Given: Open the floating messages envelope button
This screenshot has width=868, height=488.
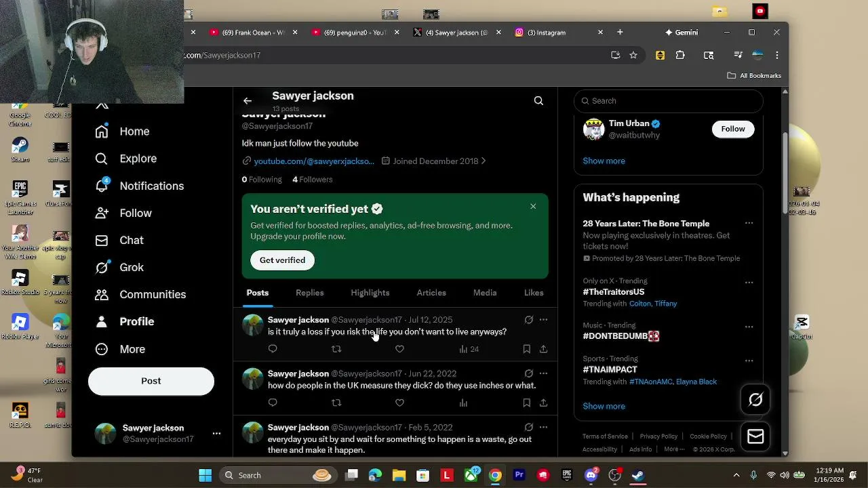Looking at the screenshot, I should pos(755,437).
